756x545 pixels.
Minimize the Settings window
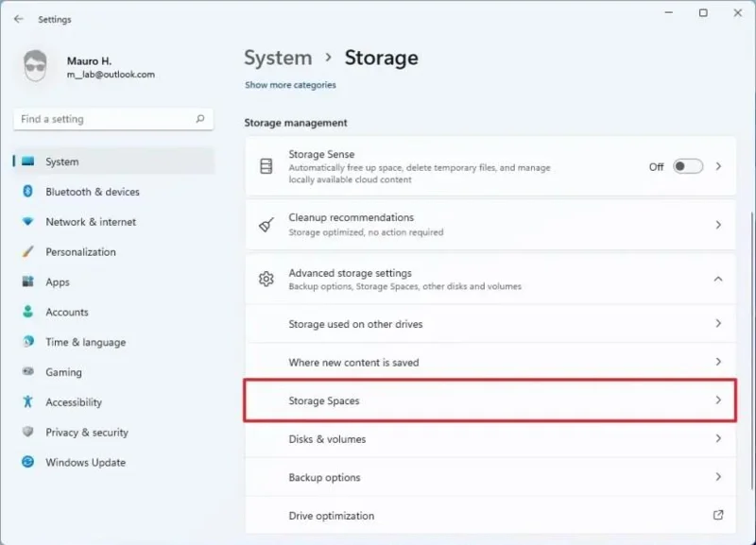(668, 12)
